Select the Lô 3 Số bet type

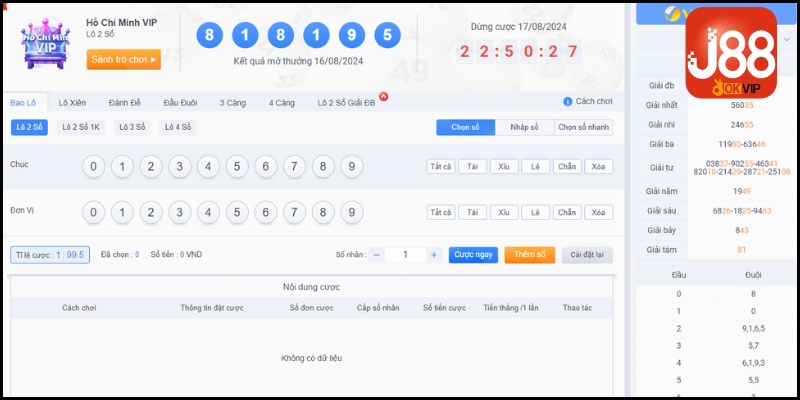point(131,127)
